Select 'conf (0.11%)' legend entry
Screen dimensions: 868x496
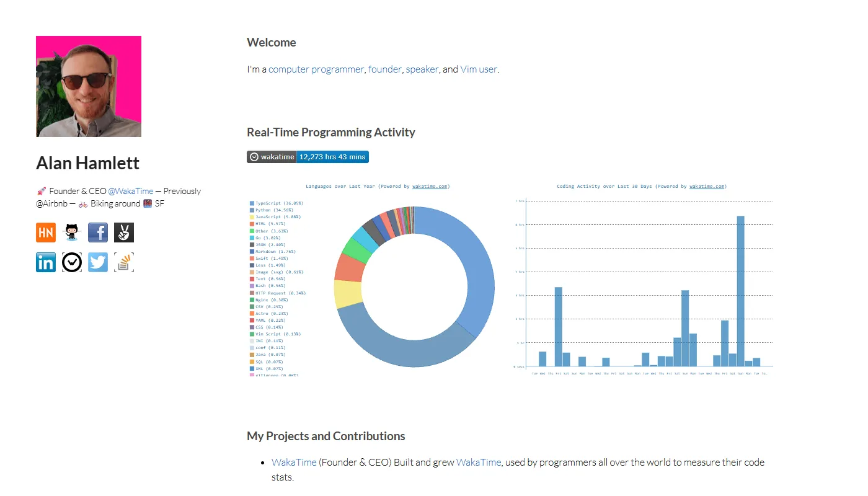pyautogui.click(x=267, y=348)
